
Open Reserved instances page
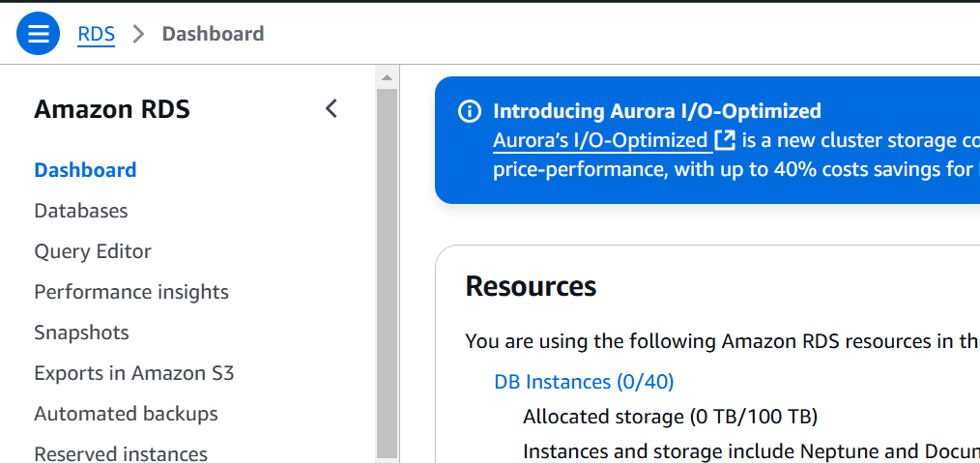pyautogui.click(x=121, y=453)
